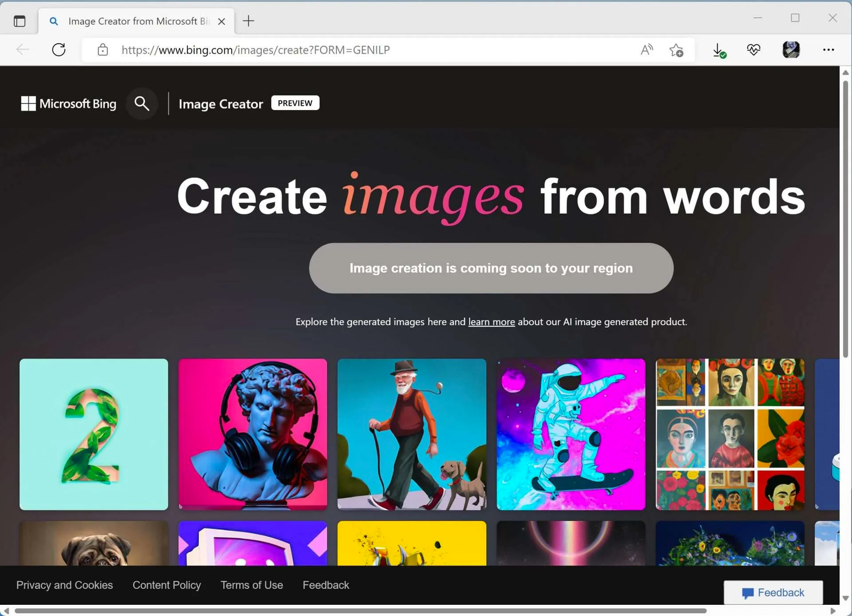This screenshot has height=616, width=852.
Task: Open the Bing search magnifier icon
Action: 142,103
